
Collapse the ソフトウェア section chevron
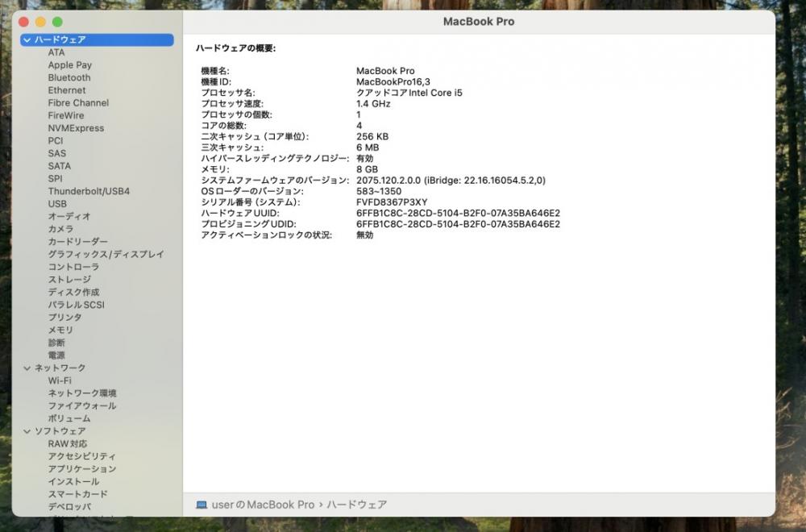[27, 431]
